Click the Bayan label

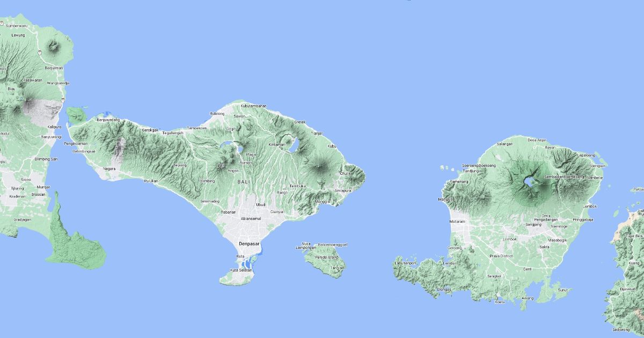click(x=550, y=147)
